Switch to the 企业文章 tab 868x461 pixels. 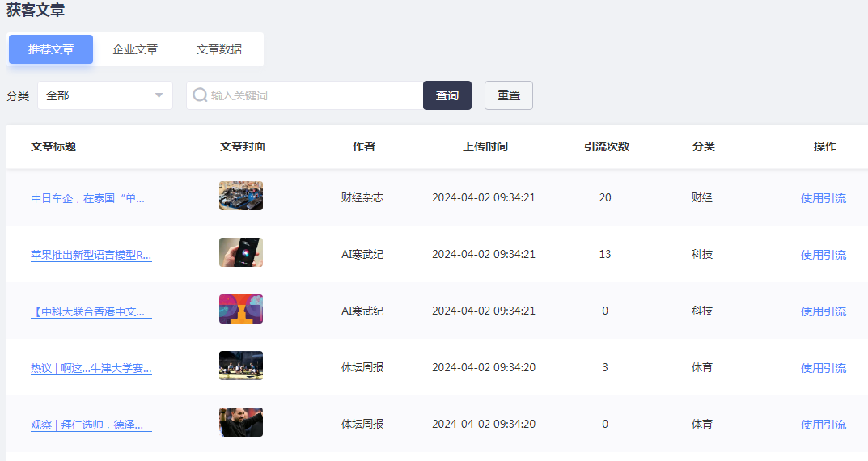(135, 49)
